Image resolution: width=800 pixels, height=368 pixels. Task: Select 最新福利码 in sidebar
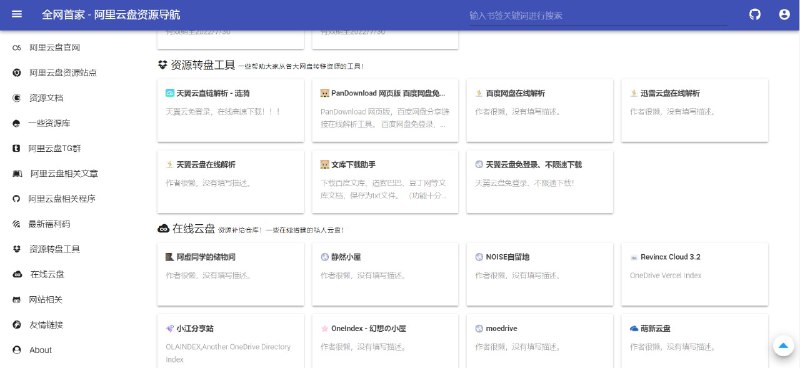click(49, 224)
